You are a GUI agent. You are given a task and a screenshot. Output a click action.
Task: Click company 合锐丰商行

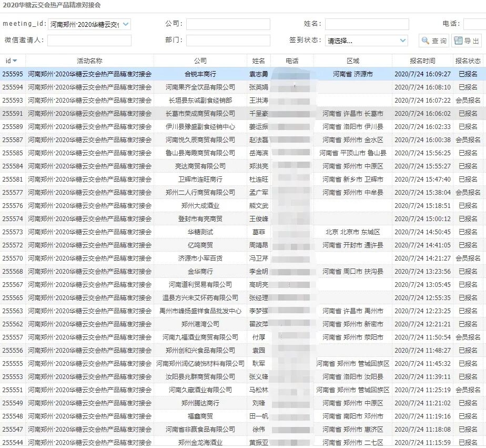200,74
